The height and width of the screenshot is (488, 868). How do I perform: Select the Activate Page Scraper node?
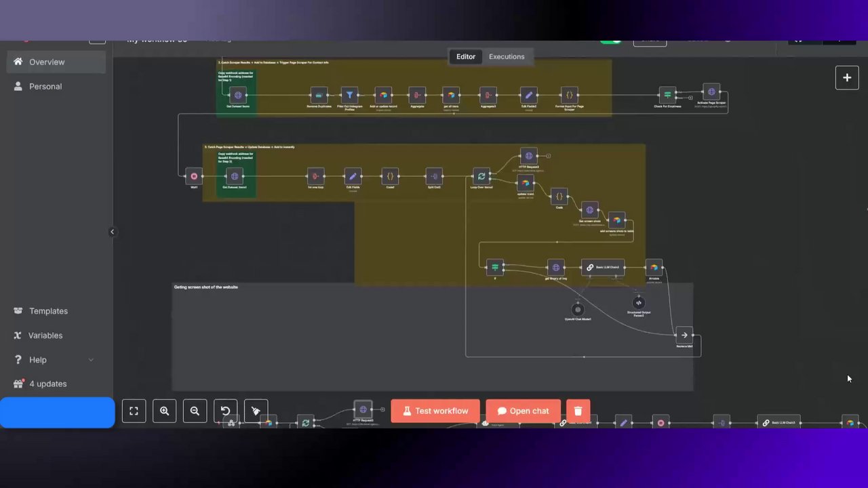pos(711,91)
